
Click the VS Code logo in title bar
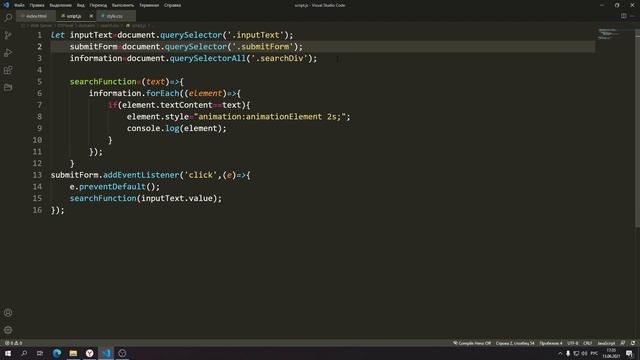(x=6, y=5)
